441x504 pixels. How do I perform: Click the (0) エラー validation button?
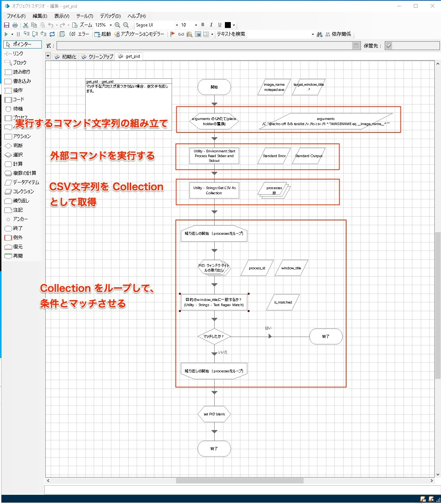point(75,34)
